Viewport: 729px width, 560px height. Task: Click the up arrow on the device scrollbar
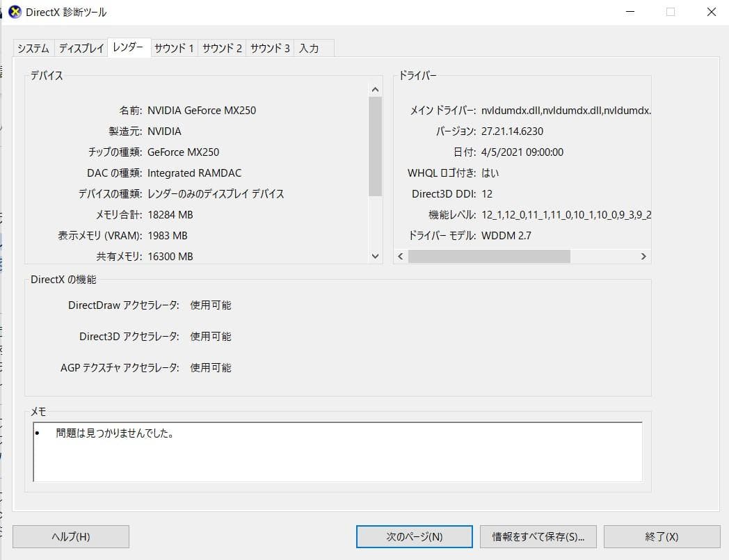[375, 88]
